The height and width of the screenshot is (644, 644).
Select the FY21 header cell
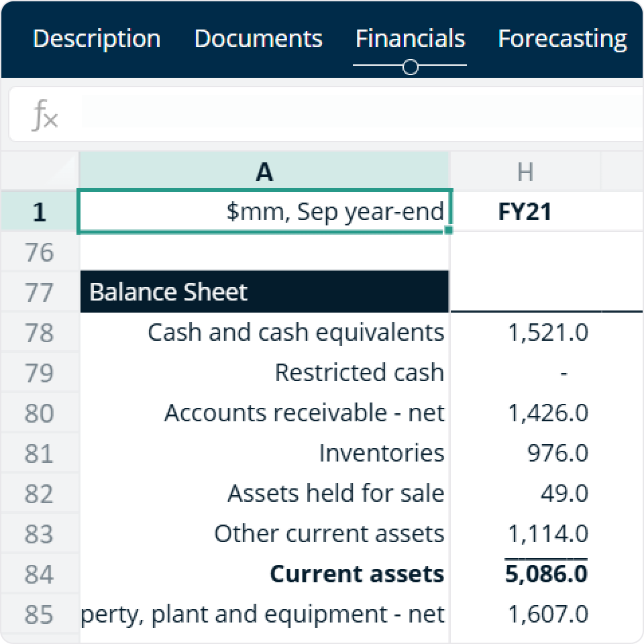click(525, 212)
